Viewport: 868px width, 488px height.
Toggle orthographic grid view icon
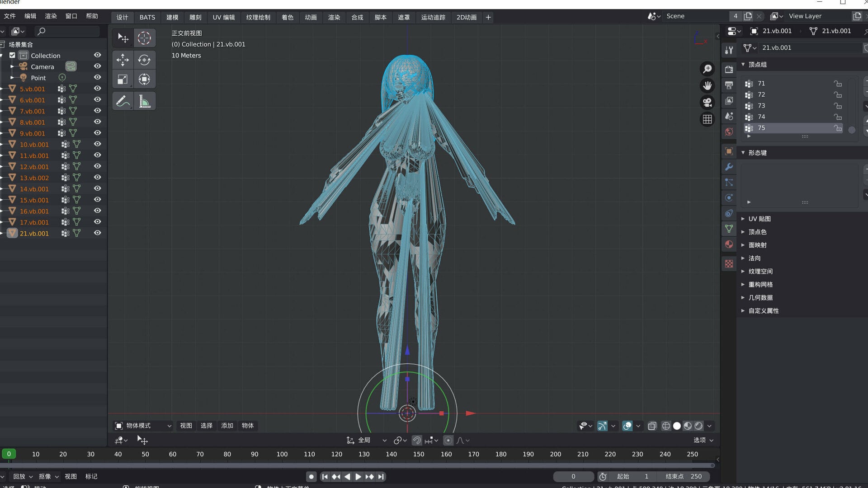pos(707,119)
